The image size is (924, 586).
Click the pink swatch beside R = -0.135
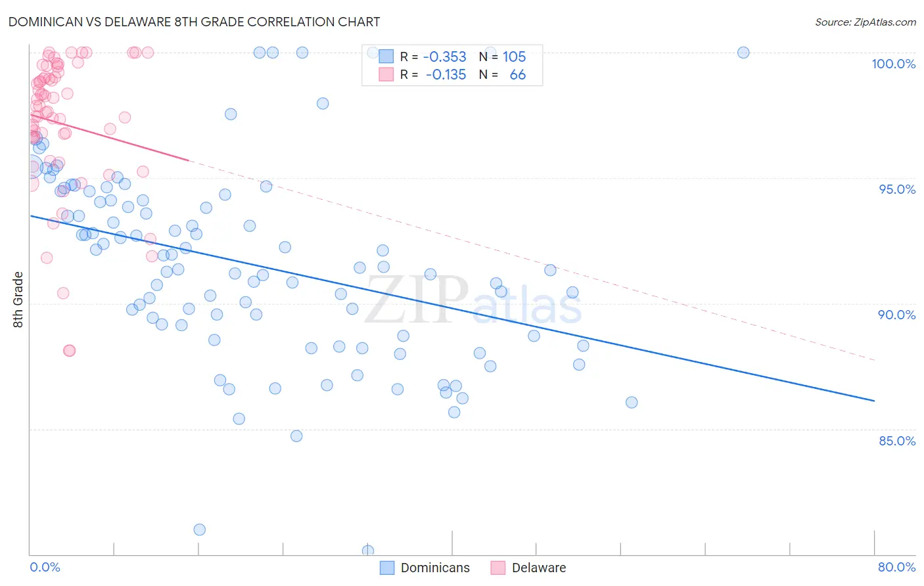[x=386, y=74]
